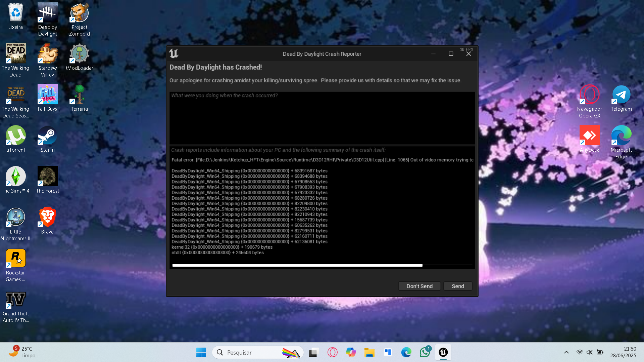Close the Dead By Daylight Crash Reporter window
644x362 pixels.
point(468,54)
